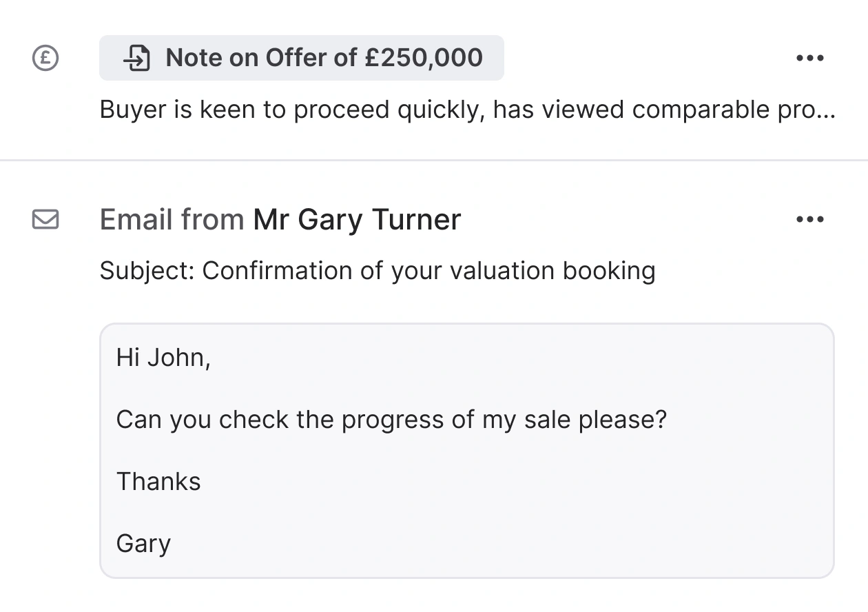Viewport: 868px width, 612px height.
Task: Open the Note on Offer of £250,000 badge
Action: click(302, 58)
